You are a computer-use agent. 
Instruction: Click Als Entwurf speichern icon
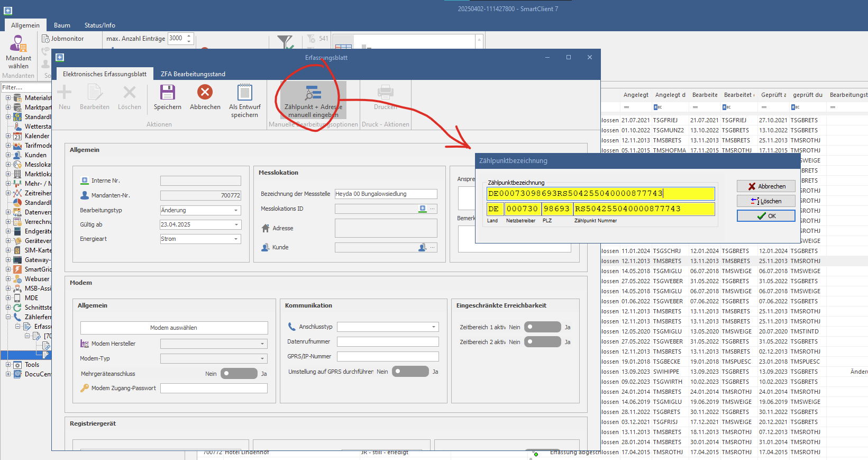coord(244,93)
